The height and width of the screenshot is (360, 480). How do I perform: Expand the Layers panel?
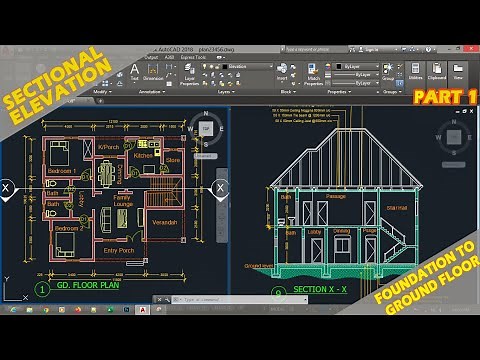pos(226,92)
